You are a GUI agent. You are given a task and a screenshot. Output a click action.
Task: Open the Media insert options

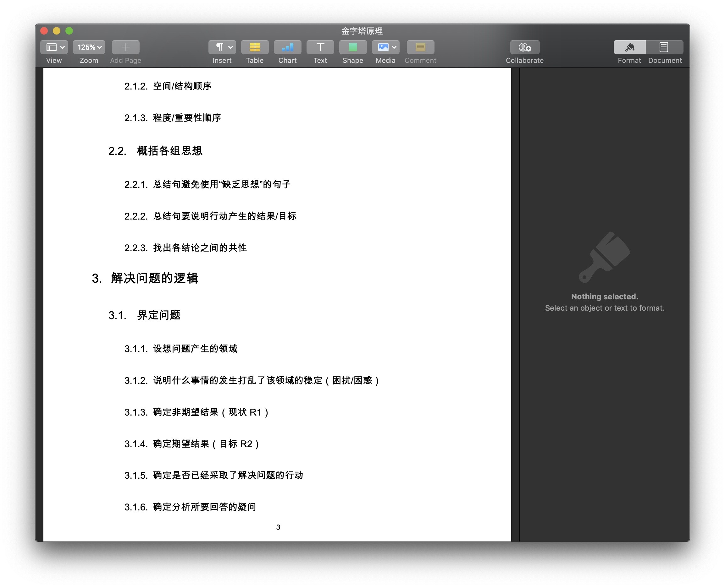coord(383,47)
